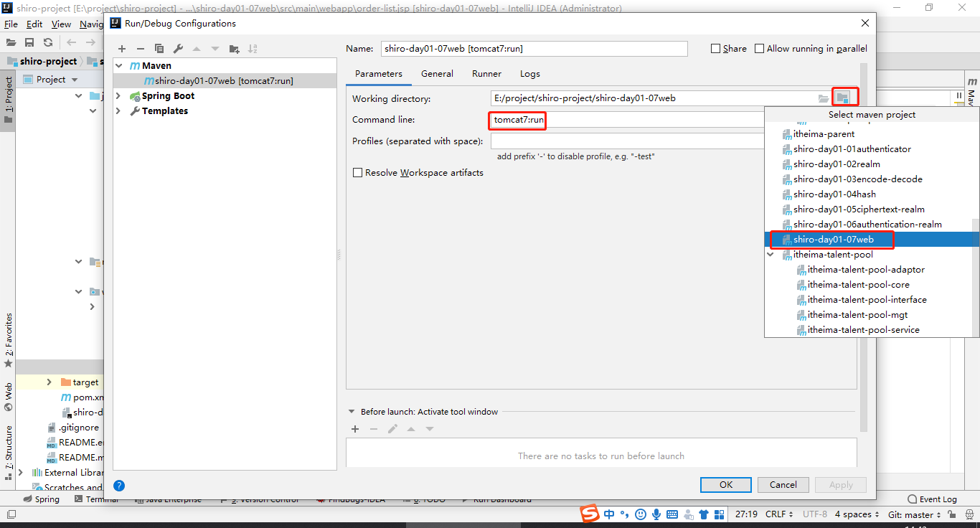
Task: Click the Cancel button
Action: 783,485
